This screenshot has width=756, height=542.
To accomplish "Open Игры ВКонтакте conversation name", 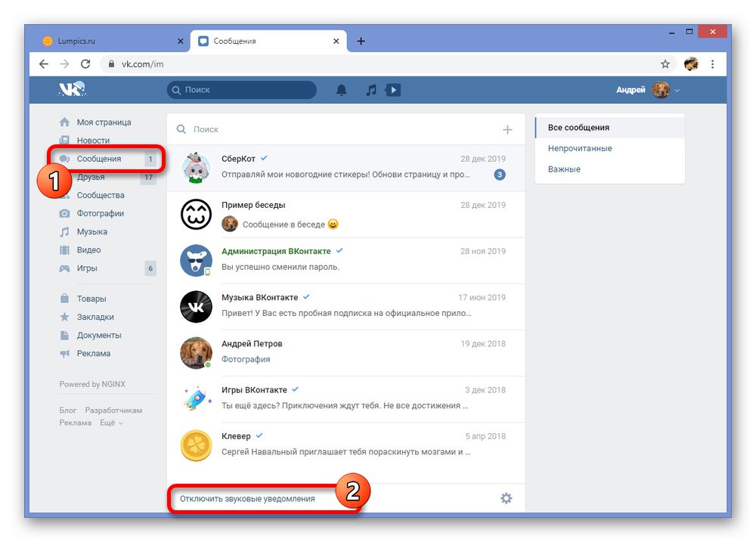I will pos(254,390).
